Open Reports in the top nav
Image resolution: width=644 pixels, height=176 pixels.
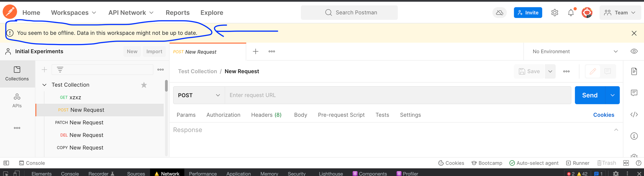click(x=178, y=13)
